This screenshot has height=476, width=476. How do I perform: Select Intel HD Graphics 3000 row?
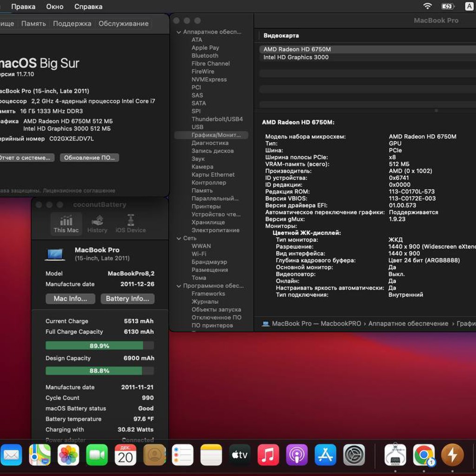point(367,57)
